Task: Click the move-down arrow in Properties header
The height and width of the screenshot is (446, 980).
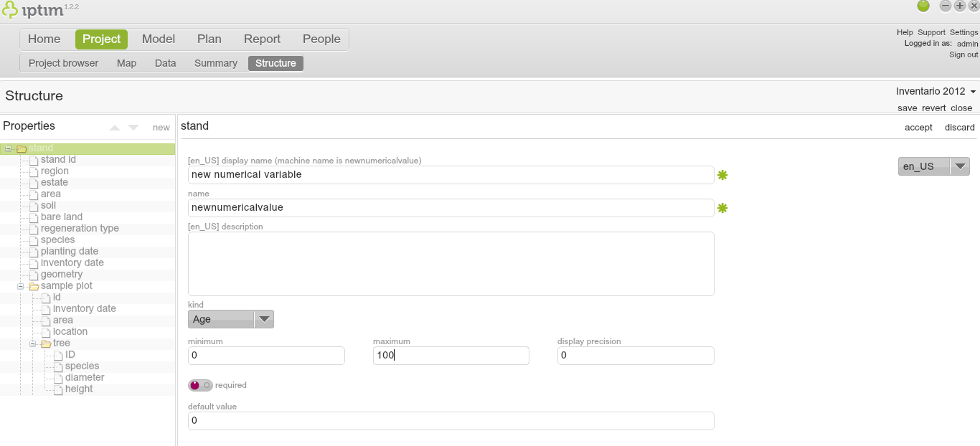Action: [133, 128]
